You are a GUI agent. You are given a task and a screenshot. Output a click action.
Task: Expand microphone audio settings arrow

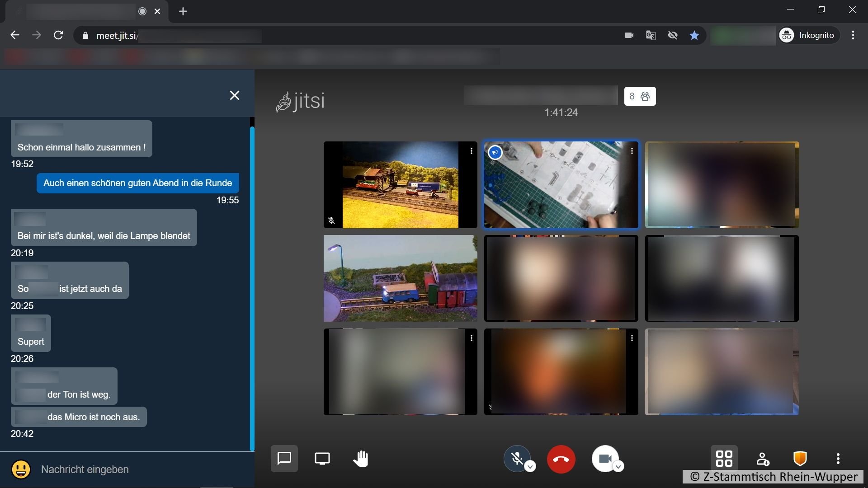click(x=530, y=467)
